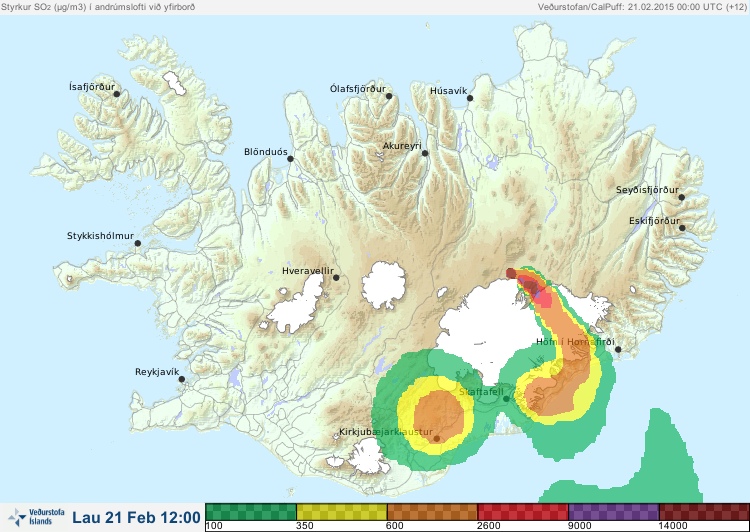Click the Ísafjörður marker dot
This screenshot has height=532, width=750.
click(x=117, y=94)
